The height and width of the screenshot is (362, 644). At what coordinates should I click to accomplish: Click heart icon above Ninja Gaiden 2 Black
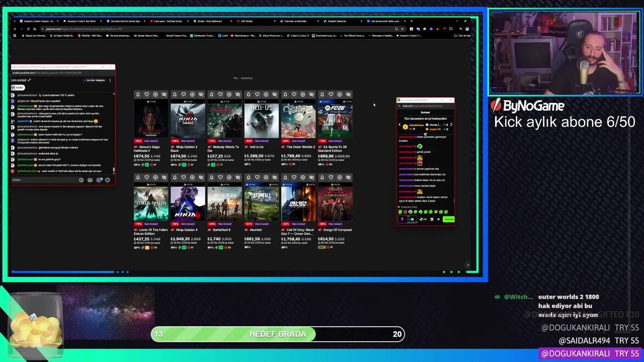[x=183, y=95]
